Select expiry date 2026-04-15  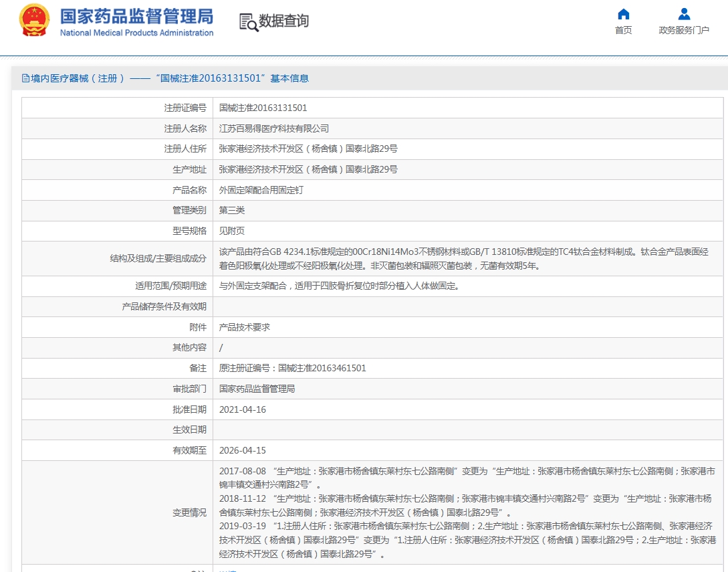click(243, 450)
